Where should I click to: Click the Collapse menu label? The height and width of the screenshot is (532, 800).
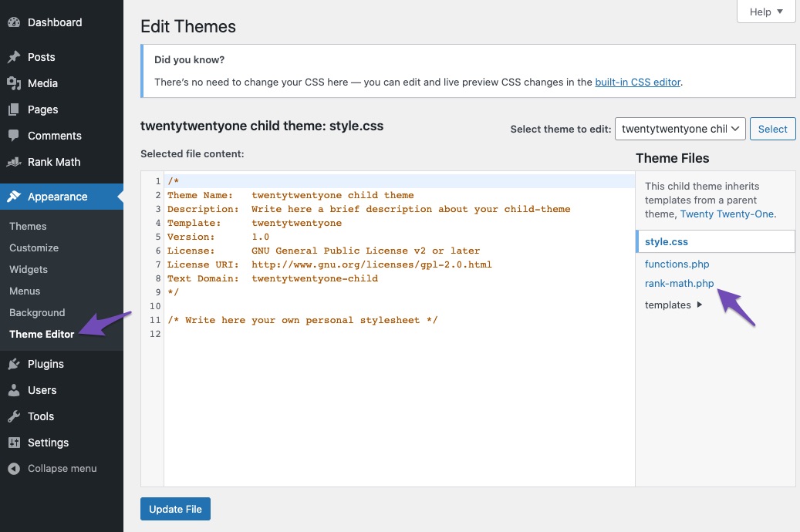coord(62,468)
